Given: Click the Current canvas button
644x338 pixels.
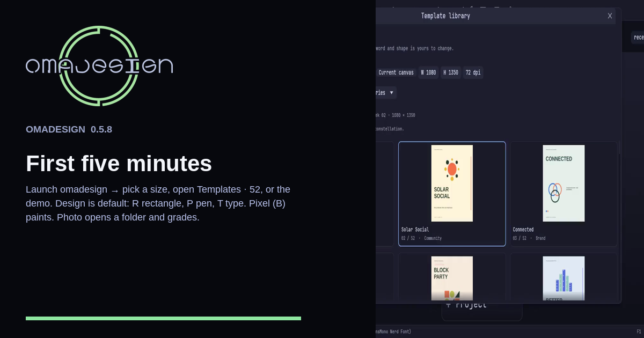Looking at the screenshot, I should pos(396,72).
